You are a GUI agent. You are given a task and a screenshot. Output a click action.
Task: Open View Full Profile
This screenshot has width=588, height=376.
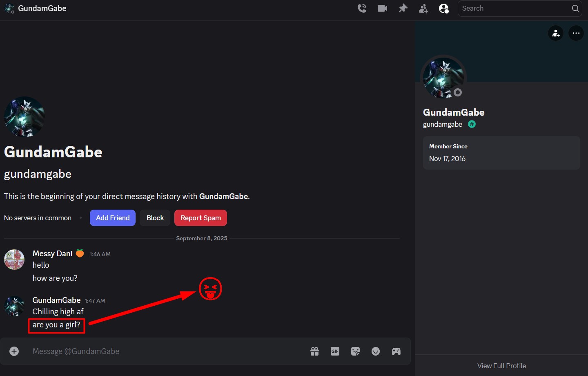pos(501,366)
